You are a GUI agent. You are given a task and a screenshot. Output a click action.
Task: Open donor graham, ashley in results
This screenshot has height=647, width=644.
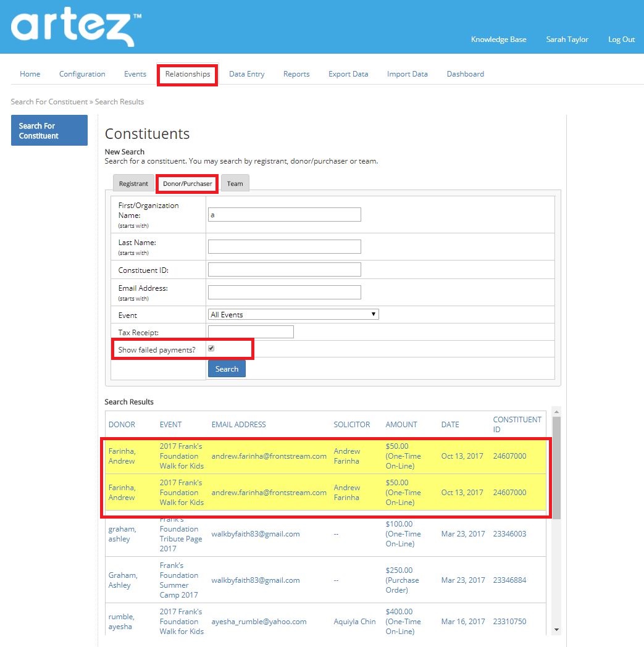pyautogui.click(x=122, y=533)
